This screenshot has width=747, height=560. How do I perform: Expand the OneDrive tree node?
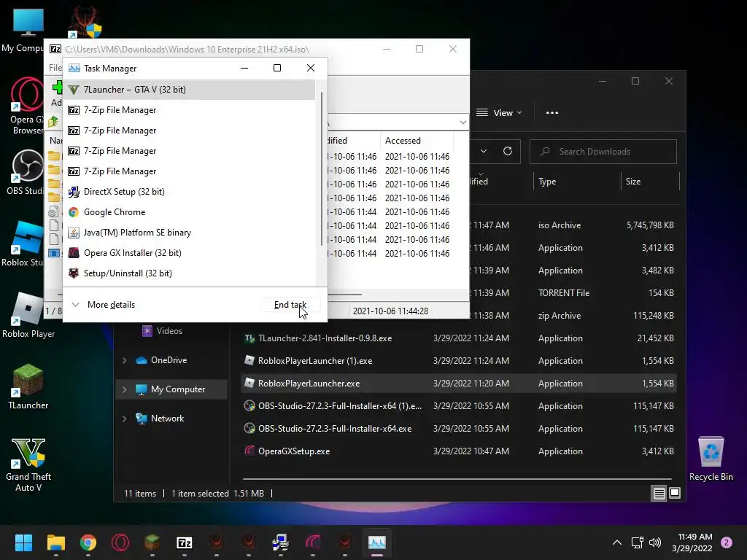[x=124, y=360]
